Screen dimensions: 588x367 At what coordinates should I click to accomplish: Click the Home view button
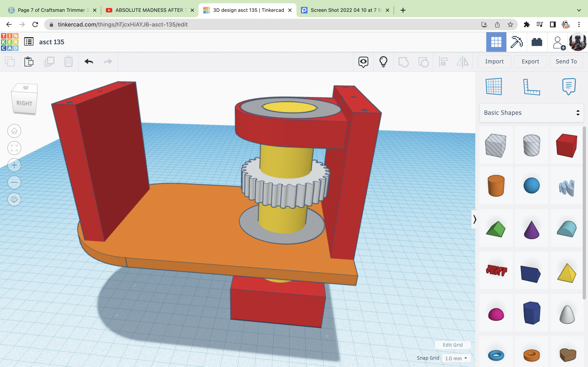pos(14,131)
